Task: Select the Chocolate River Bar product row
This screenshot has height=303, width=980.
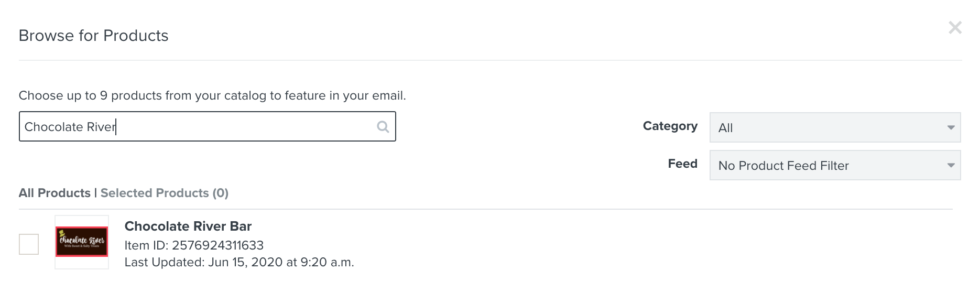Action: (x=485, y=242)
